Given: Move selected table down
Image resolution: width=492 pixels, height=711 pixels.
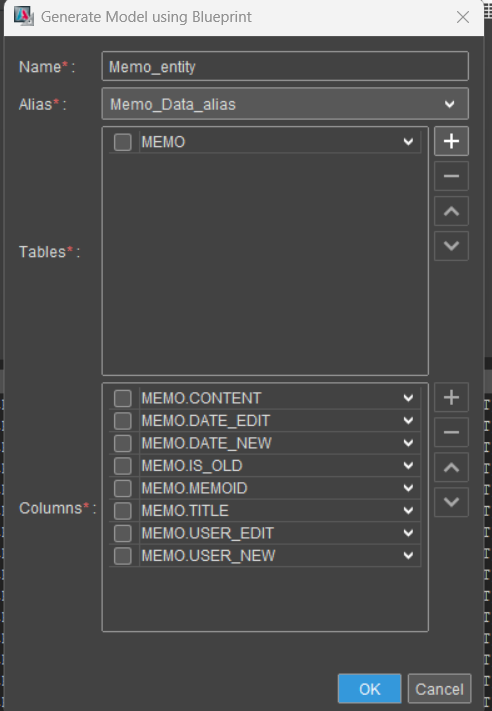Looking at the screenshot, I should 451,246.
